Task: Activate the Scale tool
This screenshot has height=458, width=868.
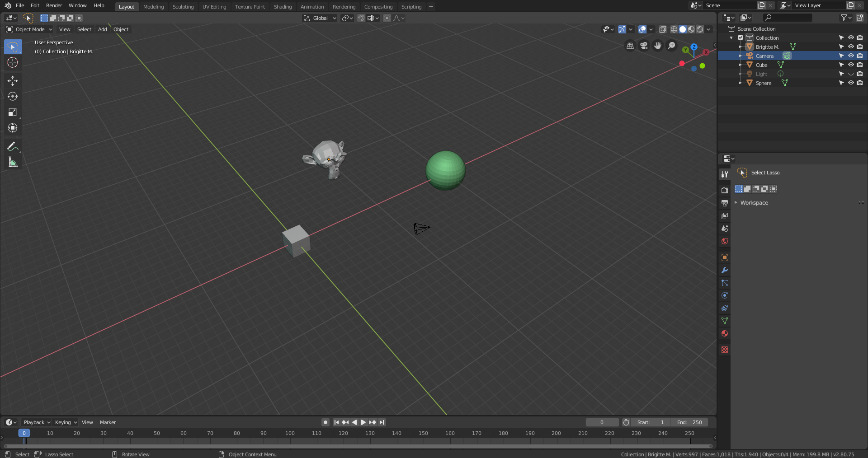Action: [x=13, y=112]
